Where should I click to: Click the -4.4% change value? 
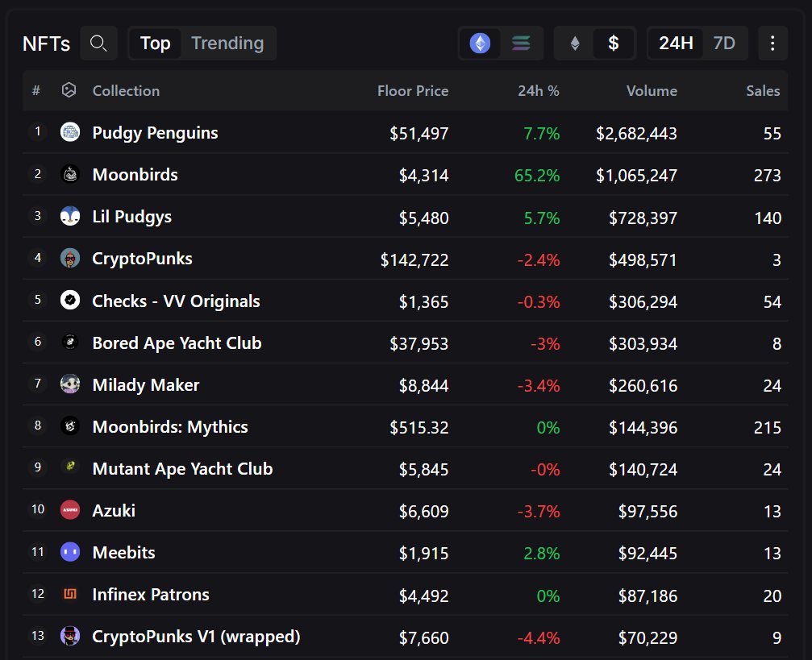pos(539,637)
